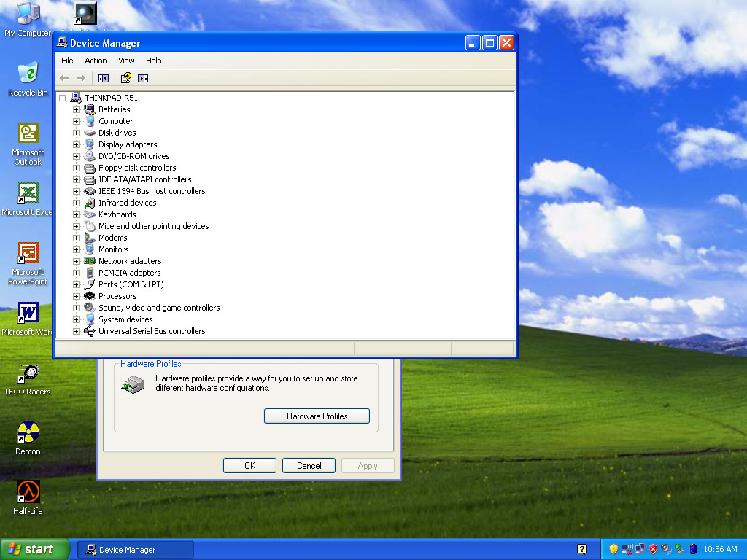Expand the Monitors node
Viewport: 747px width, 560px height.
76,249
